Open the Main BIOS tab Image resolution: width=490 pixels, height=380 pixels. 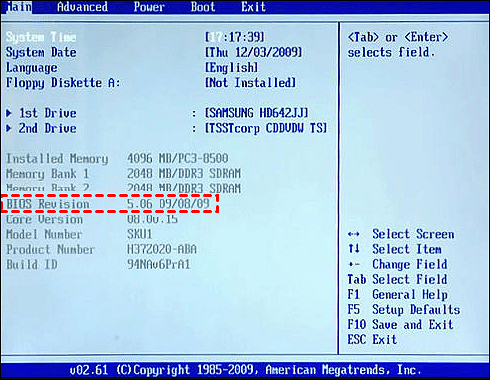[19, 7]
